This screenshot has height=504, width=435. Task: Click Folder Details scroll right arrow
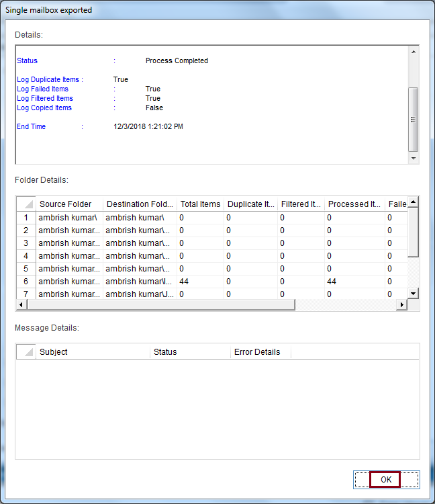click(401, 304)
